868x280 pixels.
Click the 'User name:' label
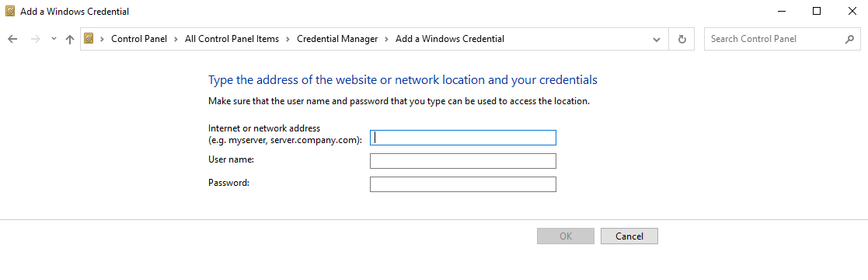(231, 159)
